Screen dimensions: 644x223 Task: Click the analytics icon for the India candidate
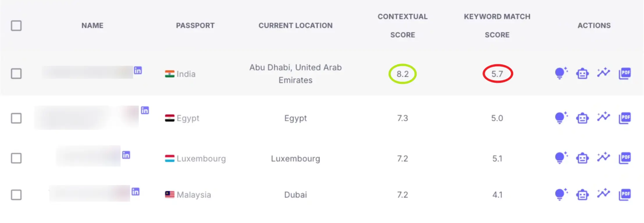(603, 74)
